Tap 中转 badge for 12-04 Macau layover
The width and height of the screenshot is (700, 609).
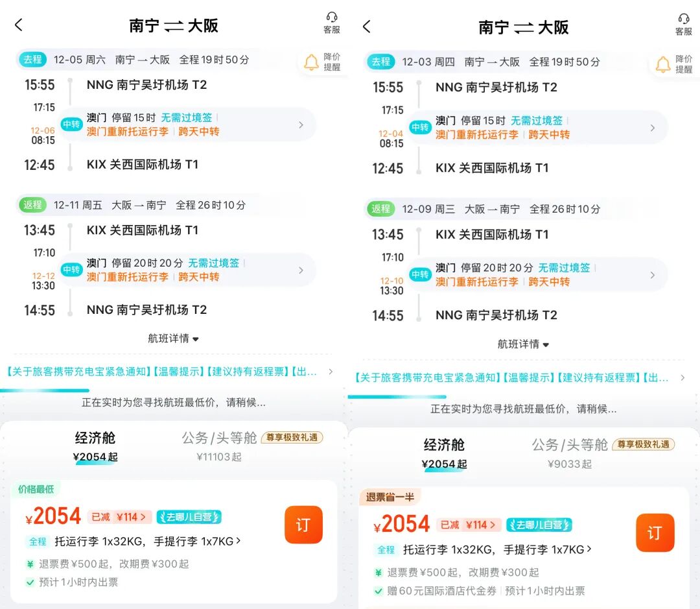click(420, 127)
